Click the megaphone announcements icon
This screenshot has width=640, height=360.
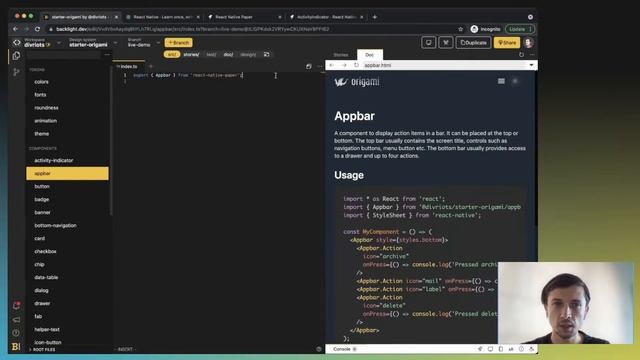tap(16, 320)
